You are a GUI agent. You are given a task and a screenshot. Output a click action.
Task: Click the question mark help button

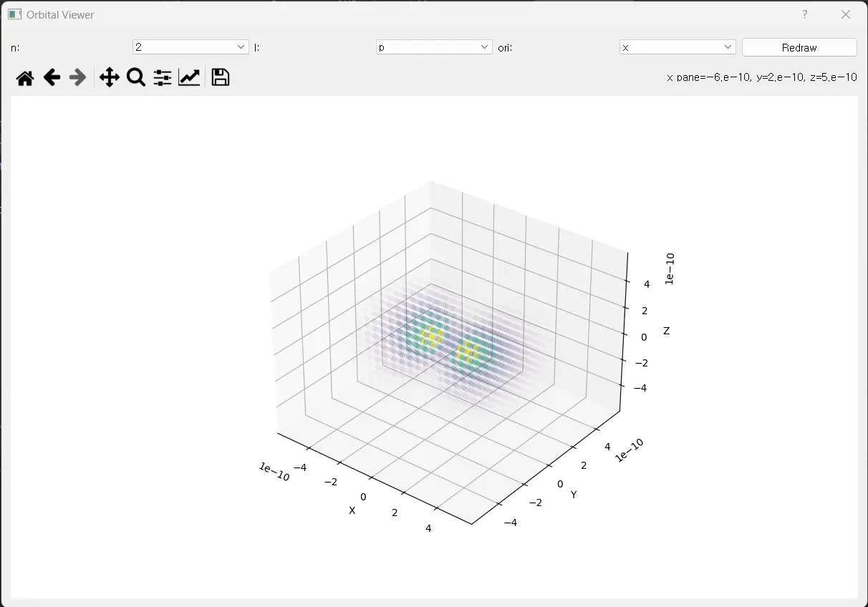805,14
